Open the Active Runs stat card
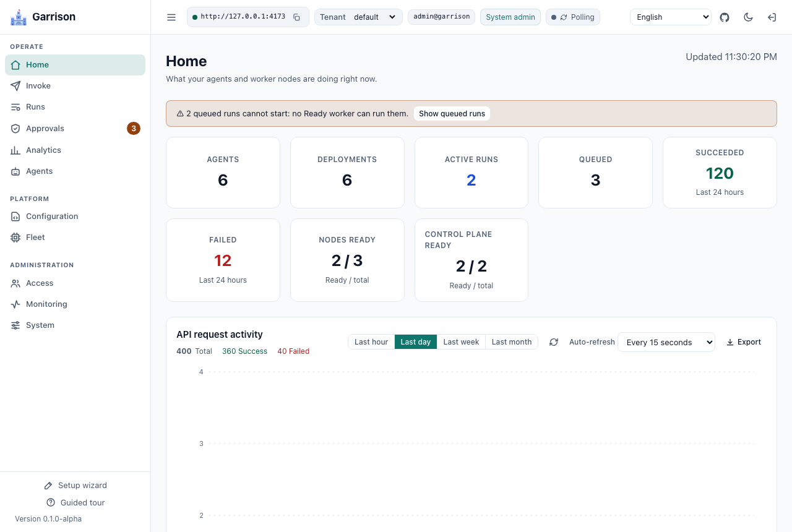This screenshot has height=532, width=792. 471,173
